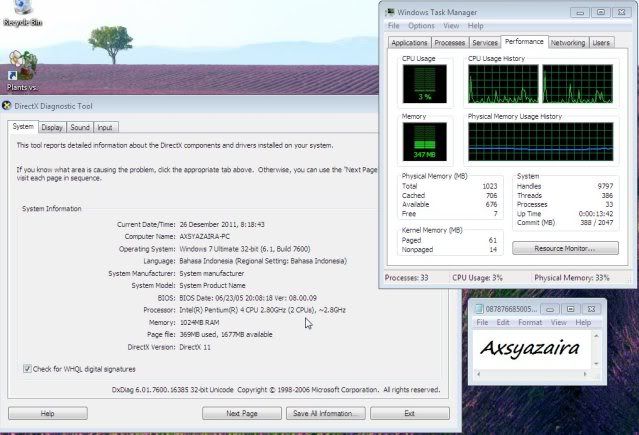
Task: Click the Physical Memory: 33% status entry
Action: [x=572, y=278]
